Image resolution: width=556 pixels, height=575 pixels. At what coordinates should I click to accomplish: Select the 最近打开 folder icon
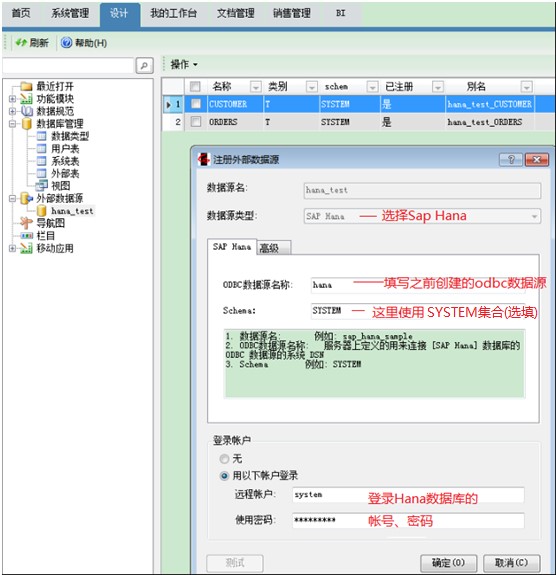[26, 86]
